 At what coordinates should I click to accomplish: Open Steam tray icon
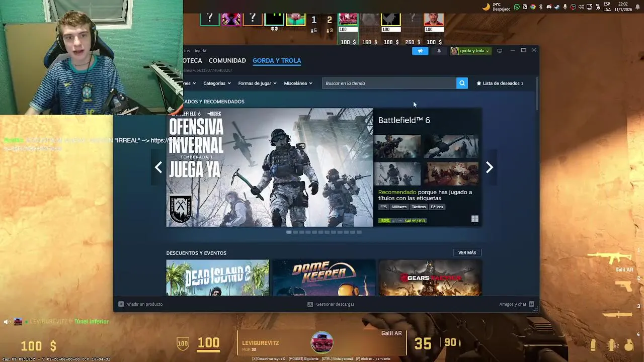(x=557, y=7)
